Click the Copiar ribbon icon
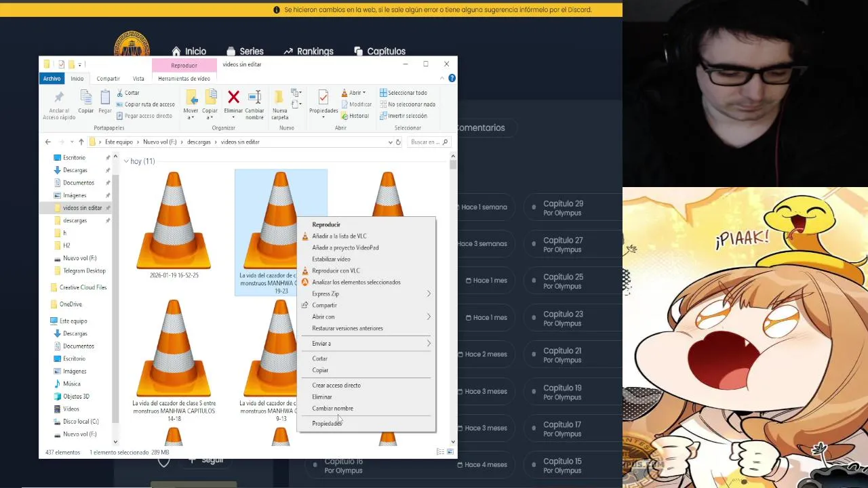The height and width of the screenshot is (488, 868). 85,102
